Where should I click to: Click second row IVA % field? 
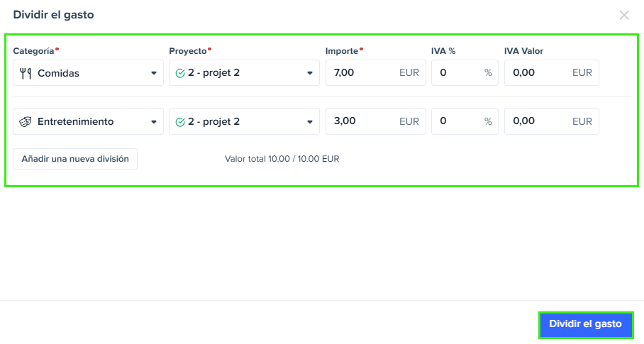coord(465,121)
